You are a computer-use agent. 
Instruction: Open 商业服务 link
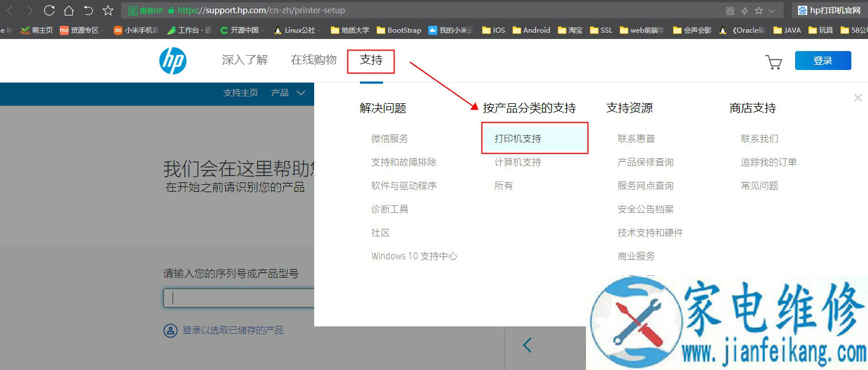tap(636, 256)
